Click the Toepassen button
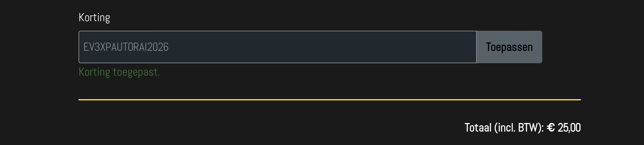 pos(509,47)
